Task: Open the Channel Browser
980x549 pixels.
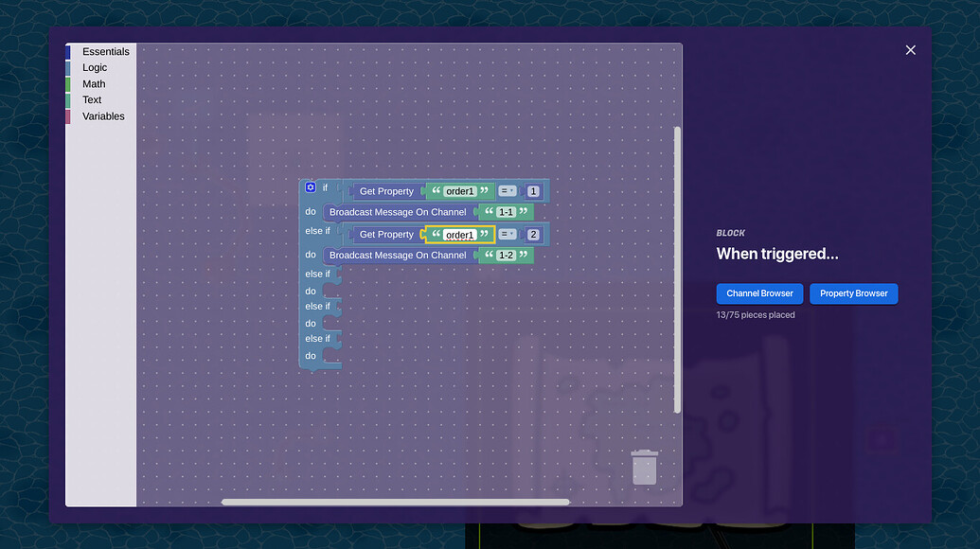Action: 759,293
